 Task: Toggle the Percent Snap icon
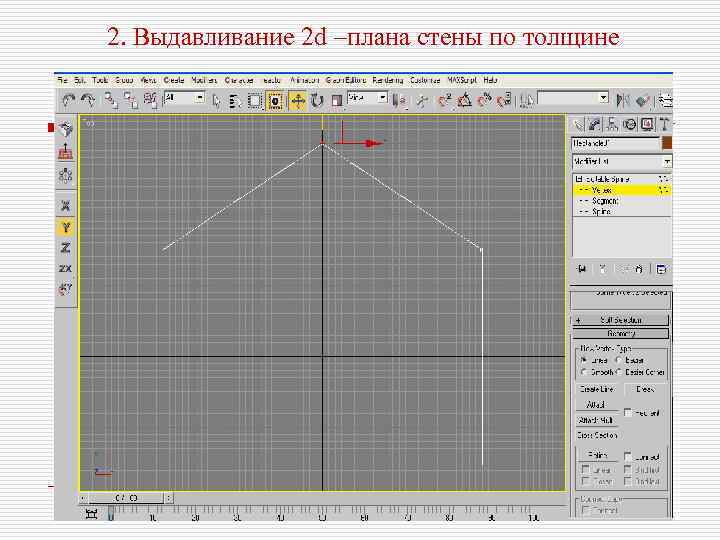[x=484, y=100]
